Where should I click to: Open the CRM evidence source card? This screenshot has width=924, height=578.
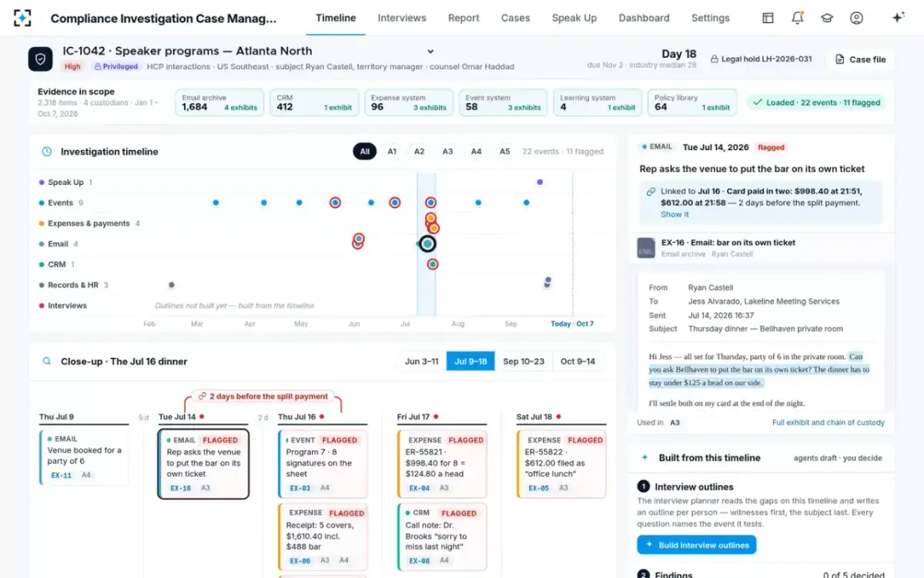(x=314, y=102)
